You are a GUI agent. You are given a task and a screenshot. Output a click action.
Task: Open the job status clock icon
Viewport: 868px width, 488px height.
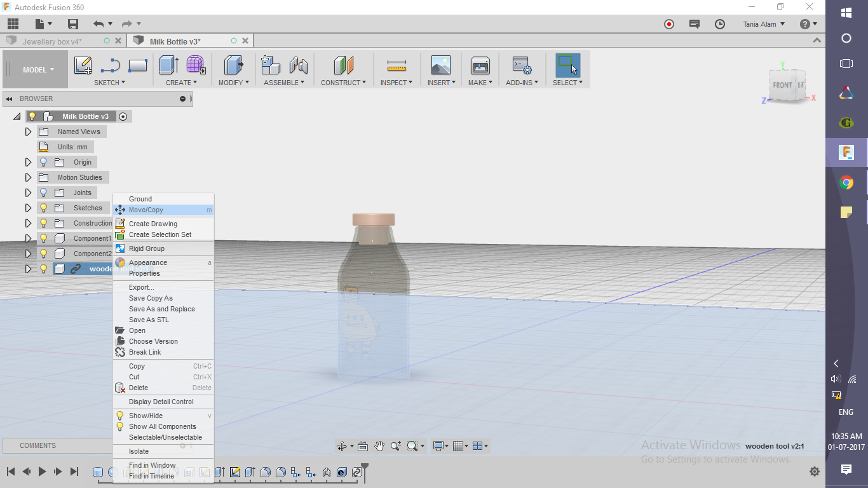(720, 24)
